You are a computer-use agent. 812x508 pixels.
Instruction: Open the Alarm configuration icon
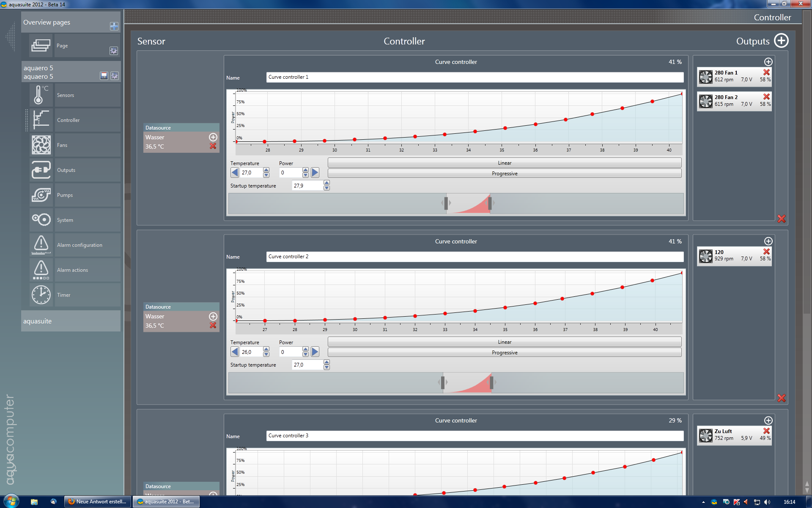tap(41, 245)
